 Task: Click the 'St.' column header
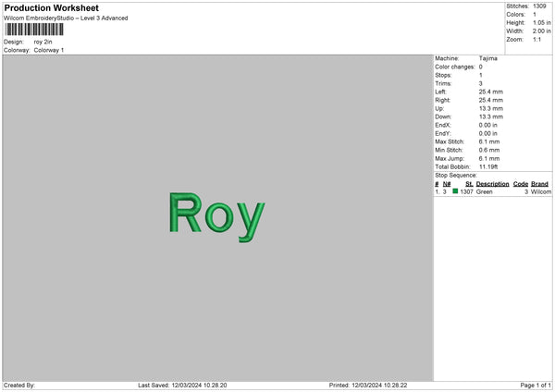coord(469,184)
